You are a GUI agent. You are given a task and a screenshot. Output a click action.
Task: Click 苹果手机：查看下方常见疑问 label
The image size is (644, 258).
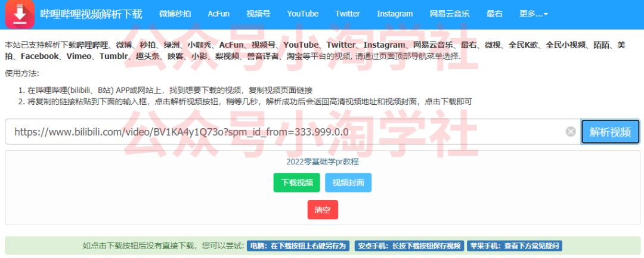pyautogui.click(x=515, y=246)
